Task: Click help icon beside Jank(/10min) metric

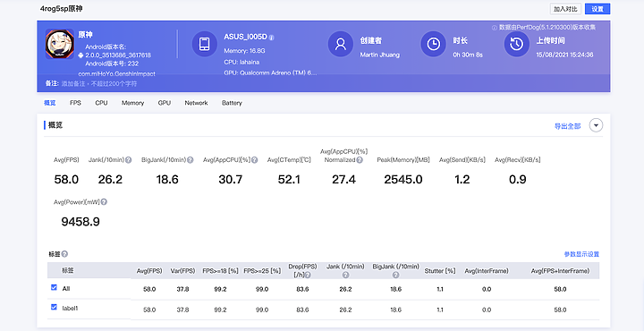Action: pos(129,160)
